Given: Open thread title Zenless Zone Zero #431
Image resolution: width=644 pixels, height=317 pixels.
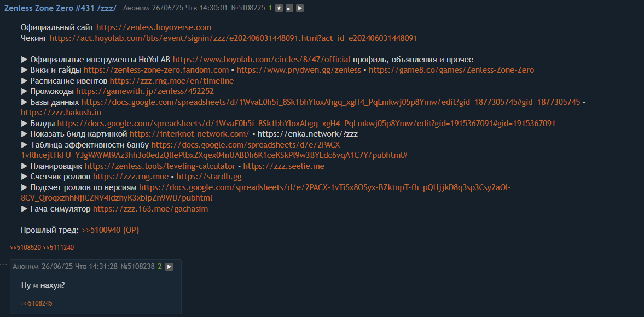Looking at the screenshot, I should coord(60,8).
